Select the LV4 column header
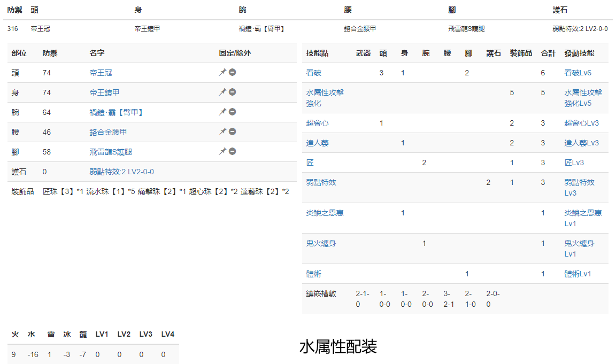The height and width of the screenshot is (364, 616). click(x=168, y=334)
